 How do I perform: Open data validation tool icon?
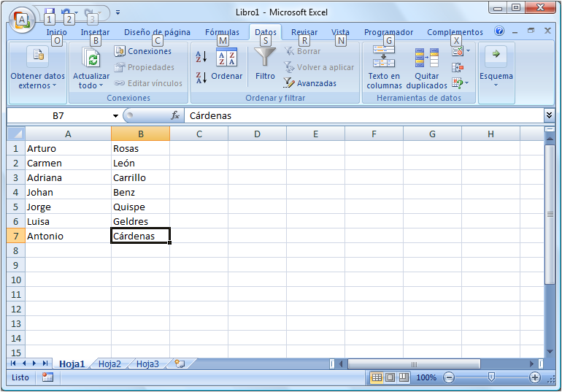pos(458,51)
